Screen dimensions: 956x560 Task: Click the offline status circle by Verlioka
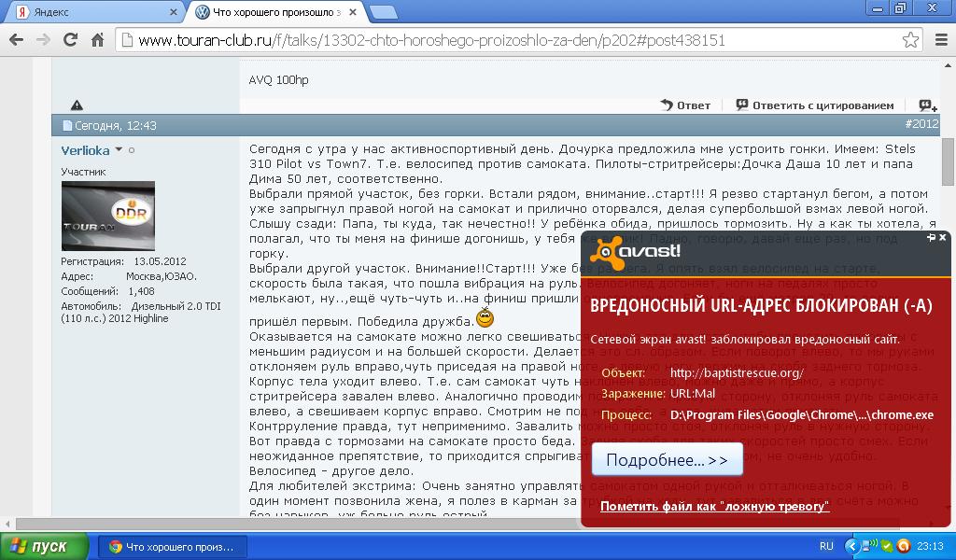pyautogui.click(x=131, y=150)
